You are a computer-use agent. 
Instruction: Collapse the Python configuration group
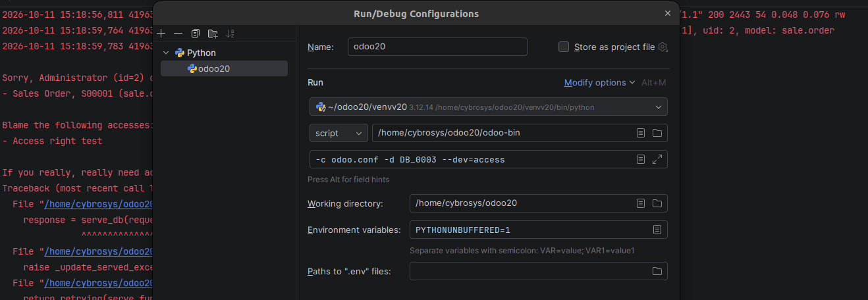point(166,53)
